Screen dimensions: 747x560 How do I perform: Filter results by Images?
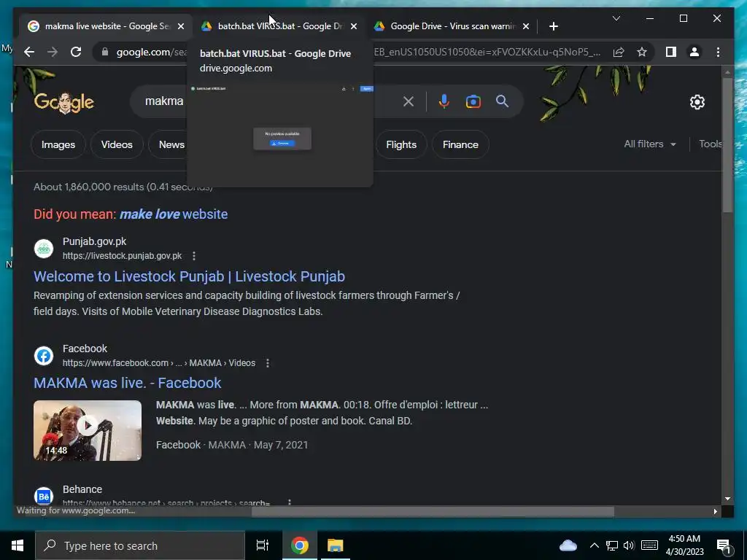click(58, 144)
